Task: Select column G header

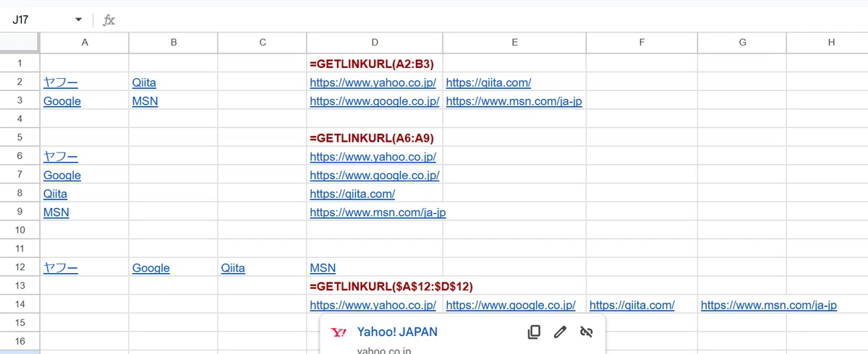Action: click(742, 43)
